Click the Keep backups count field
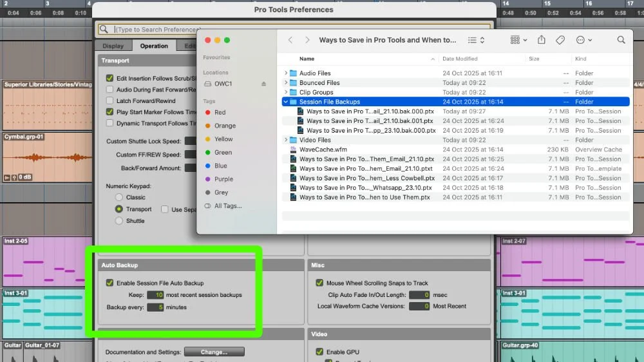Screen dimensions: 644x362 click(155, 295)
